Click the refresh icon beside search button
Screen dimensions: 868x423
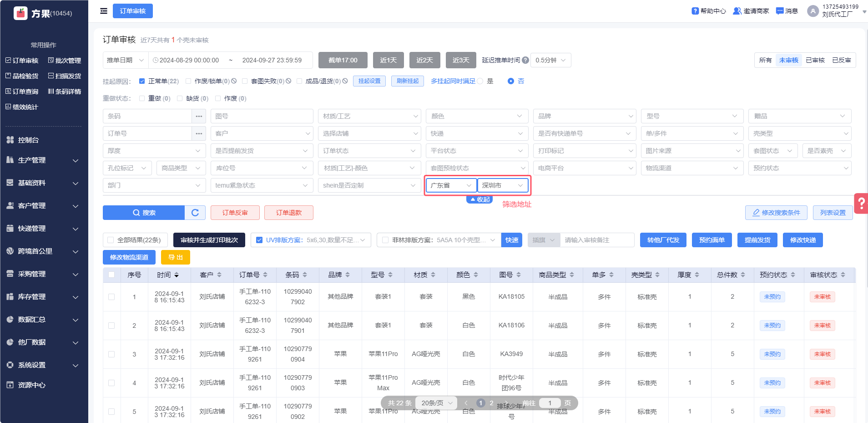(x=195, y=213)
